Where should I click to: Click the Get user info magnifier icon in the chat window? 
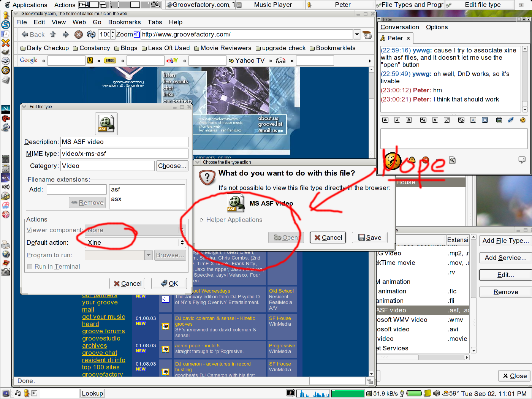(x=452, y=160)
